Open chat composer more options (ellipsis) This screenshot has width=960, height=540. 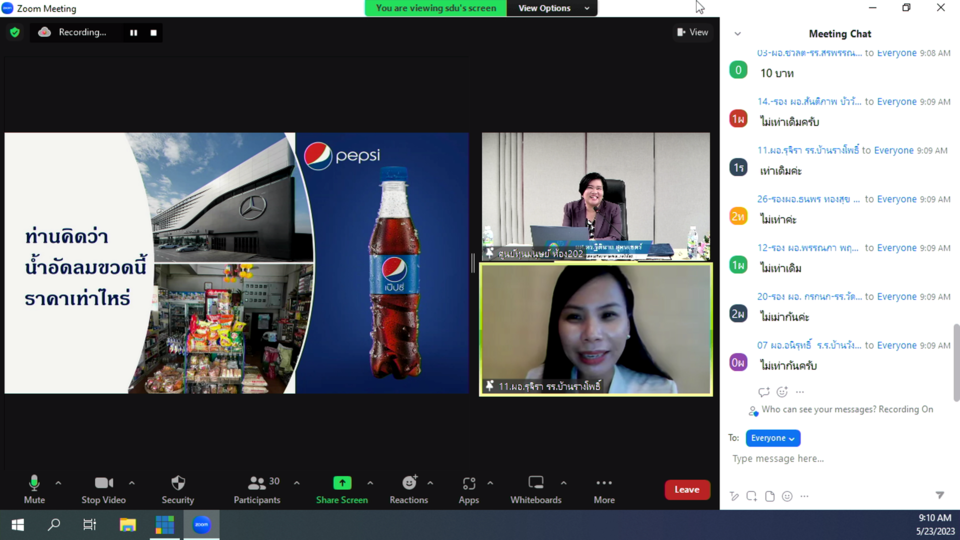804,496
